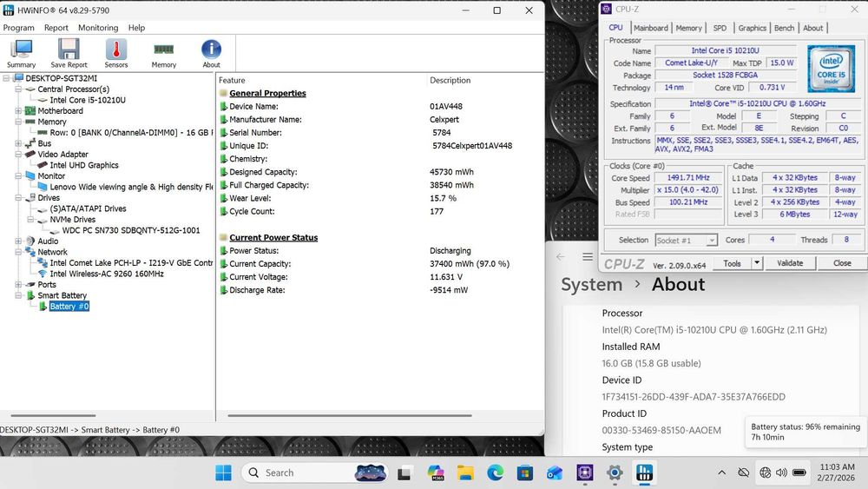Click the Motherboard chip icon in tree
This screenshot has height=489, width=868.
30,111
